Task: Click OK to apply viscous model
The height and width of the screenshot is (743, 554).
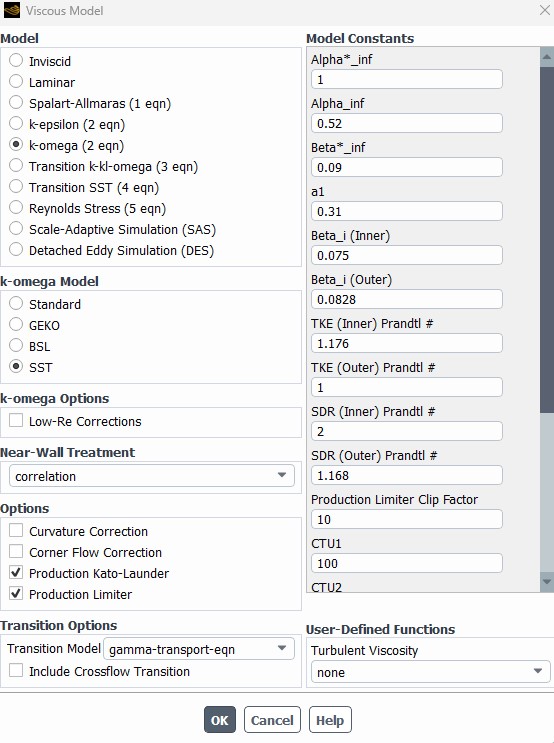Action: tap(219, 720)
